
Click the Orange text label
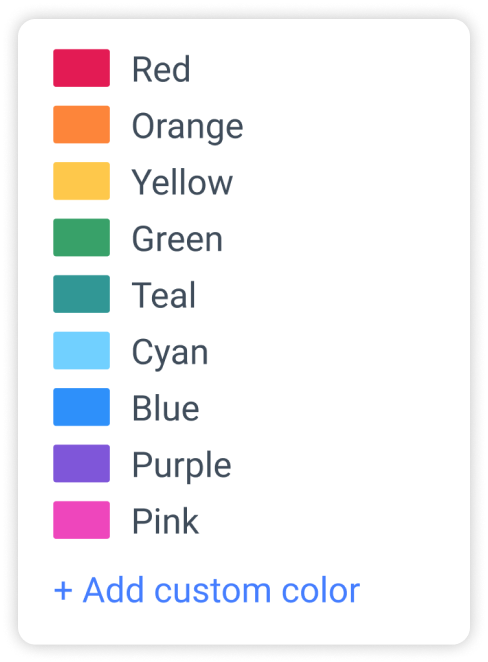click(188, 127)
